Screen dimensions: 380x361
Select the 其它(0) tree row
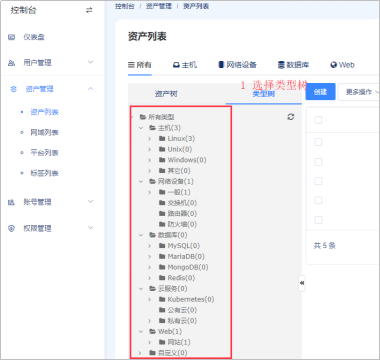[x=180, y=171]
